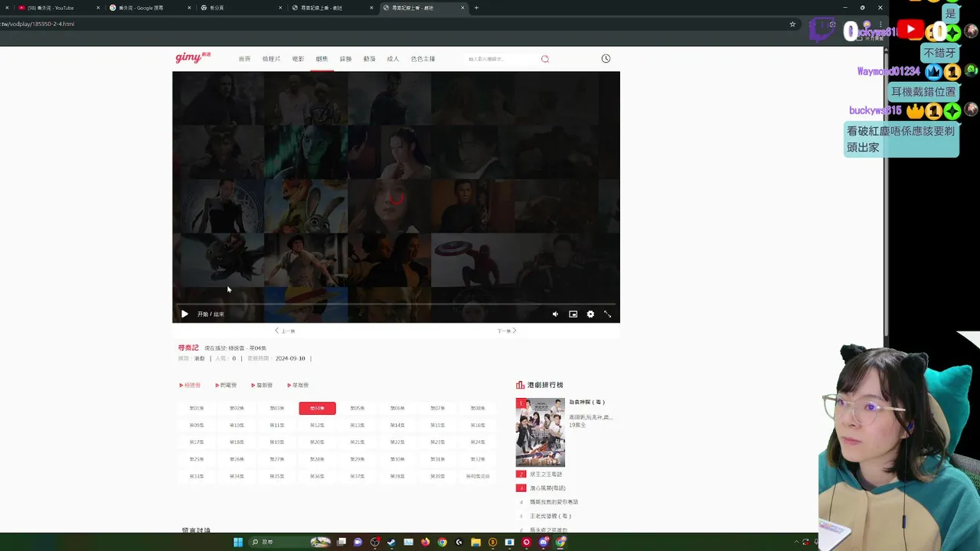This screenshot has height=551, width=980.
Task: Open rank 2 drama 賊王之王粵語
Action: click(546, 474)
